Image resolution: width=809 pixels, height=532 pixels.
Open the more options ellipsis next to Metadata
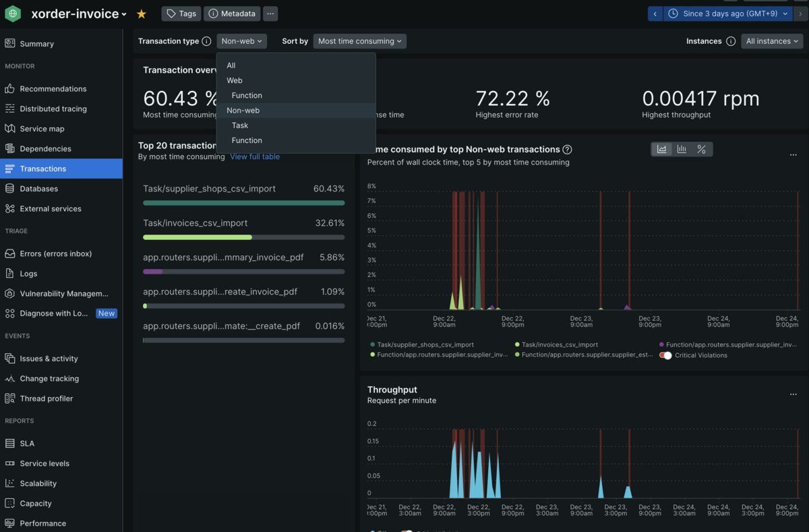270,13
